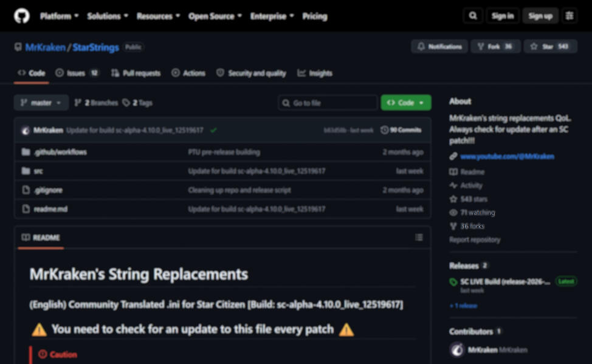Expand the Open Source header menu
This screenshot has width=592, height=364.
coord(215,16)
